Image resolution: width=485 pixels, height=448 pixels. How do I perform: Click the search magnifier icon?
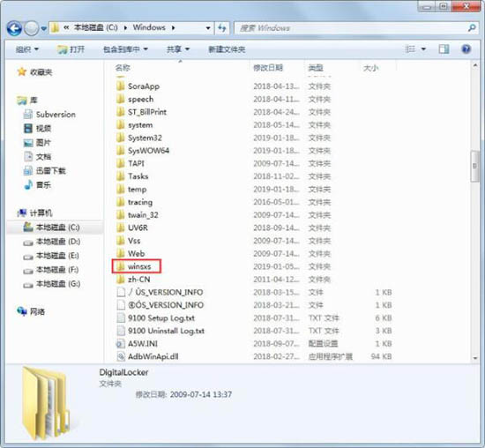472,28
